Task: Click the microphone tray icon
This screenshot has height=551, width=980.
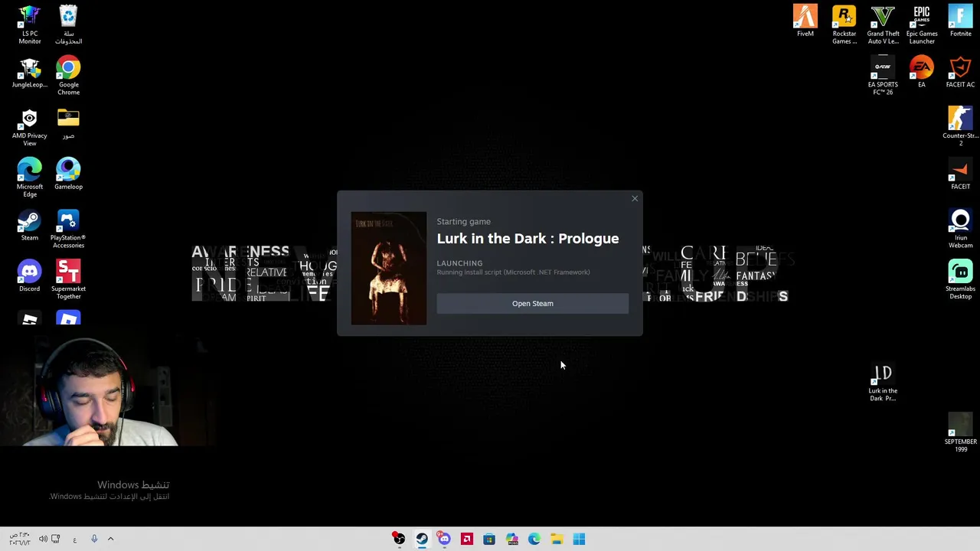Action: click(x=94, y=539)
